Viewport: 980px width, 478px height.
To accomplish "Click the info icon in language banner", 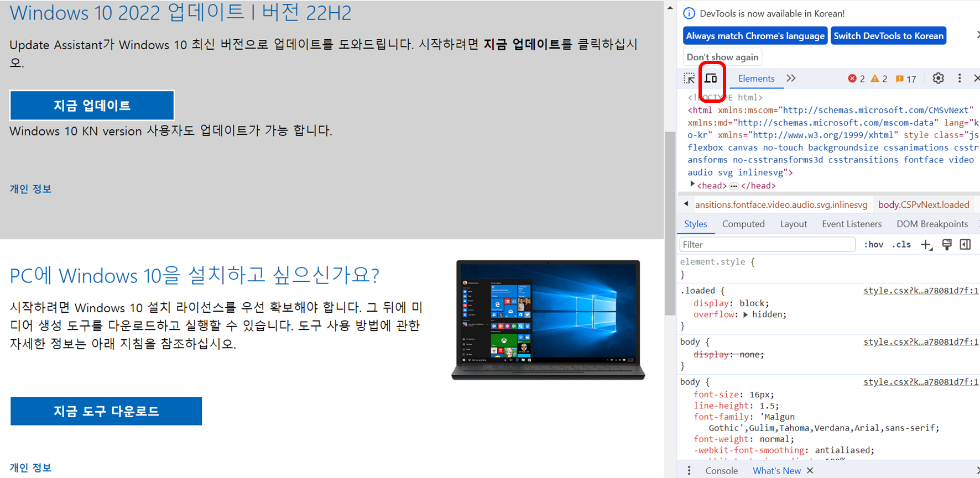I will [689, 13].
